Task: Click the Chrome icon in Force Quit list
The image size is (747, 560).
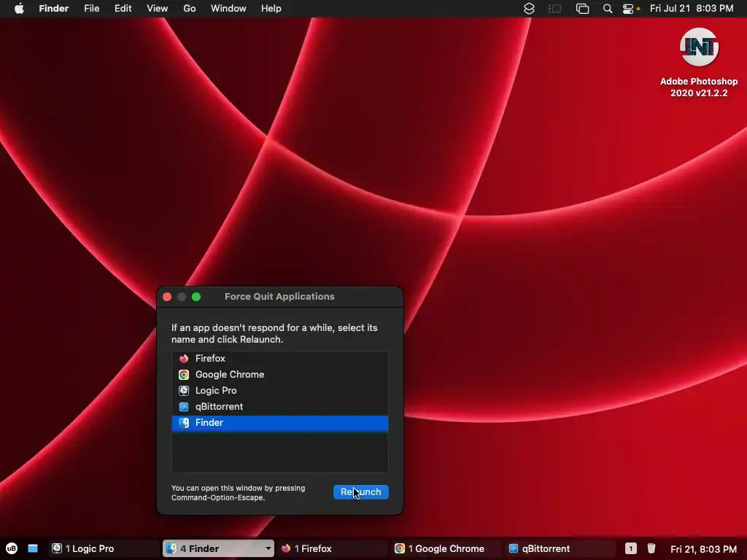Action: 183,375
